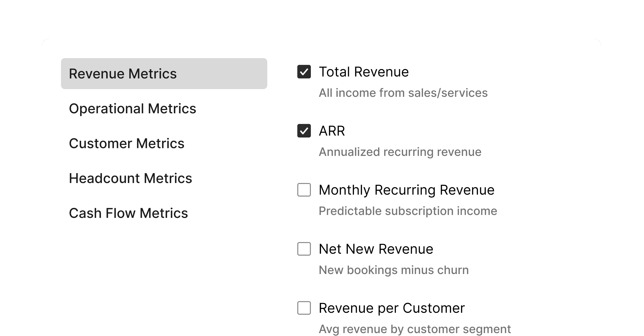The width and height of the screenshot is (644, 336).
Task: Click the Revenue per Customer label
Action: point(391,308)
